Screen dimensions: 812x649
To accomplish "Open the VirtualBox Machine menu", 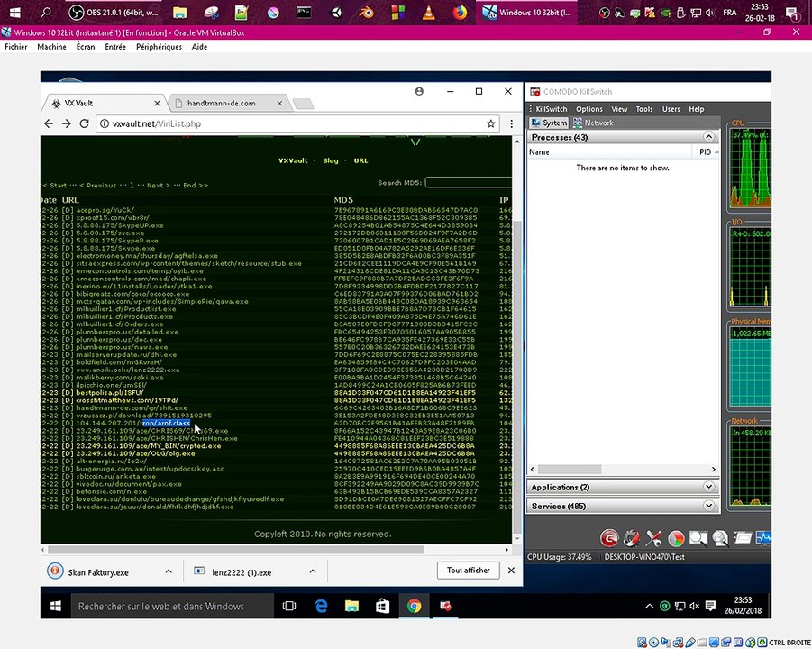I will (x=51, y=47).
